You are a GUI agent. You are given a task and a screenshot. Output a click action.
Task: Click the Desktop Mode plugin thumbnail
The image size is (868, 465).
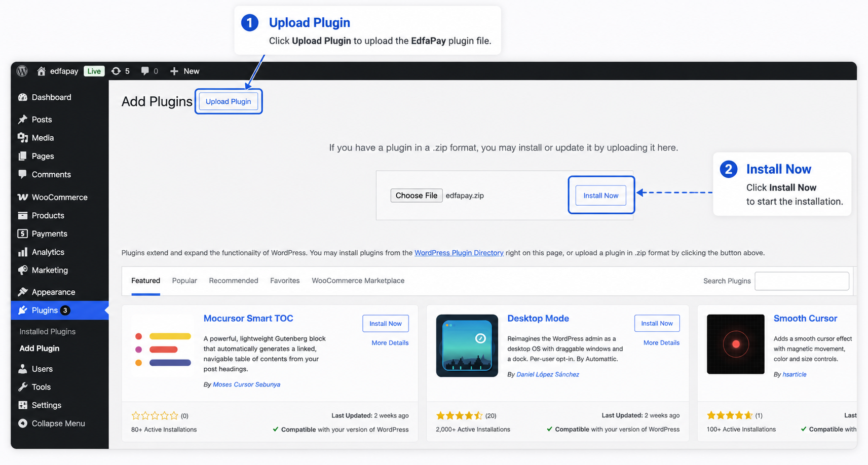click(x=467, y=345)
